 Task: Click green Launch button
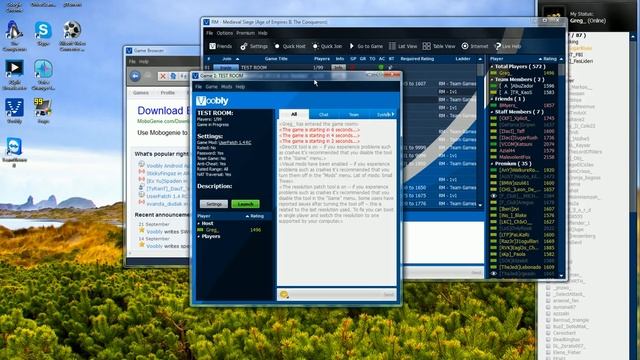pyautogui.click(x=245, y=204)
